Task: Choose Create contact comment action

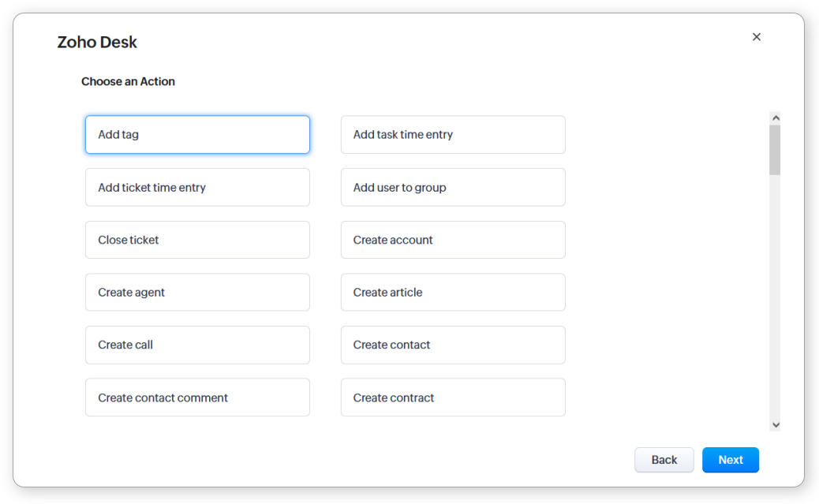Action: pyautogui.click(x=197, y=398)
